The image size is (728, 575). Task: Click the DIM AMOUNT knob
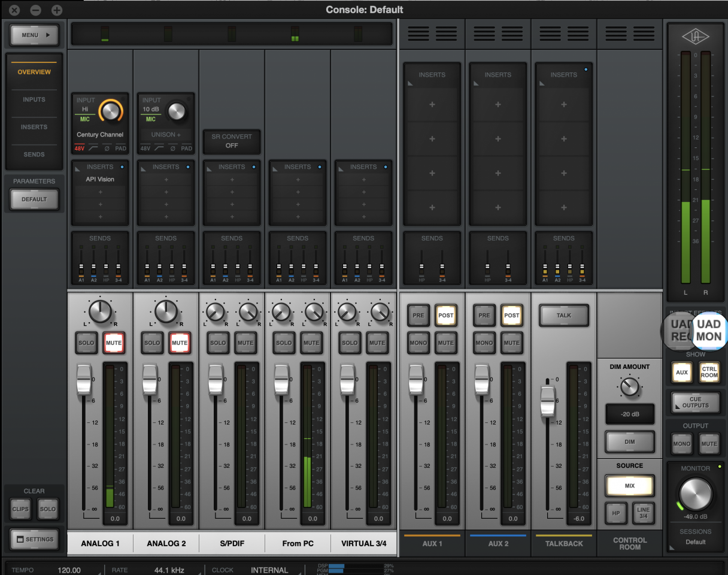630,387
